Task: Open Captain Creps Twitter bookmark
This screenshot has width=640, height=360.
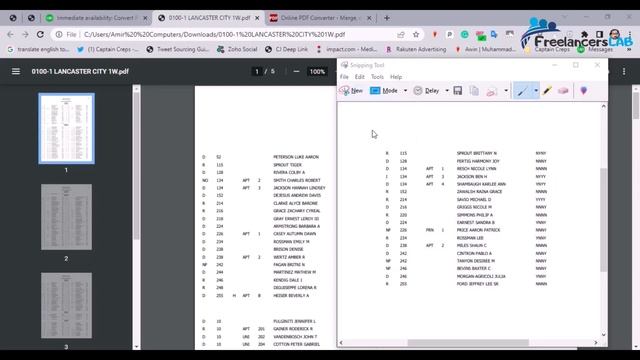Action: [108, 49]
